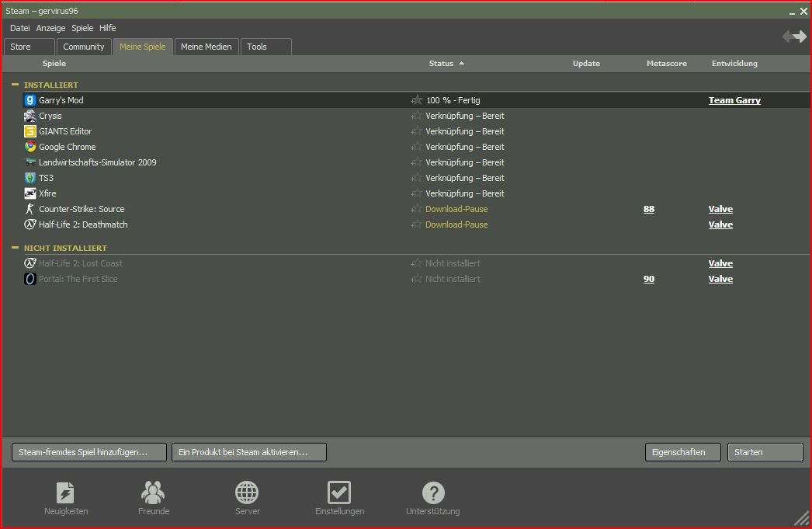The width and height of the screenshot is (812, 529).
Task: Click the Starten button
Action: click(765, 452)
